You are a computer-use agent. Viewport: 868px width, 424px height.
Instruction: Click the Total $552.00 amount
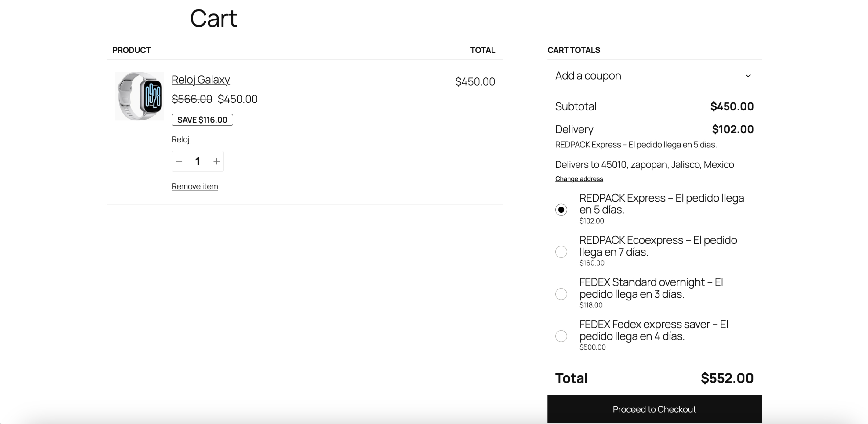[x=727, y=378]
